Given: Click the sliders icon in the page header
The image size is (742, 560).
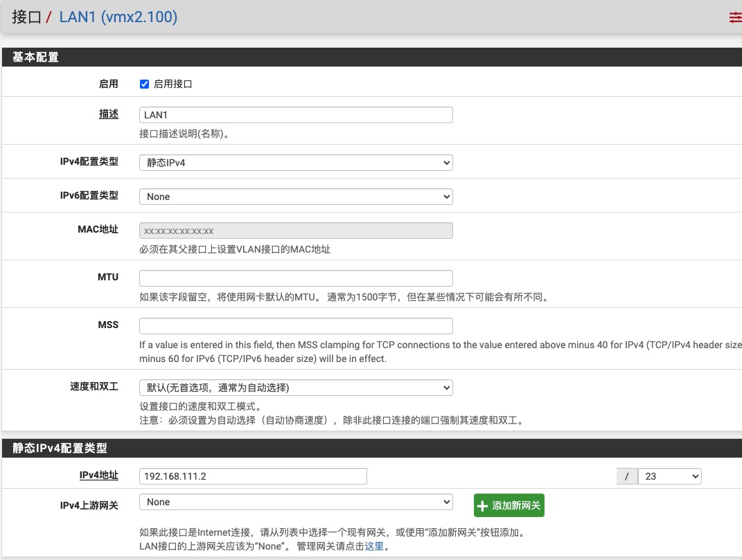Looking at the screenshot, I should click(x=735, y=17).
